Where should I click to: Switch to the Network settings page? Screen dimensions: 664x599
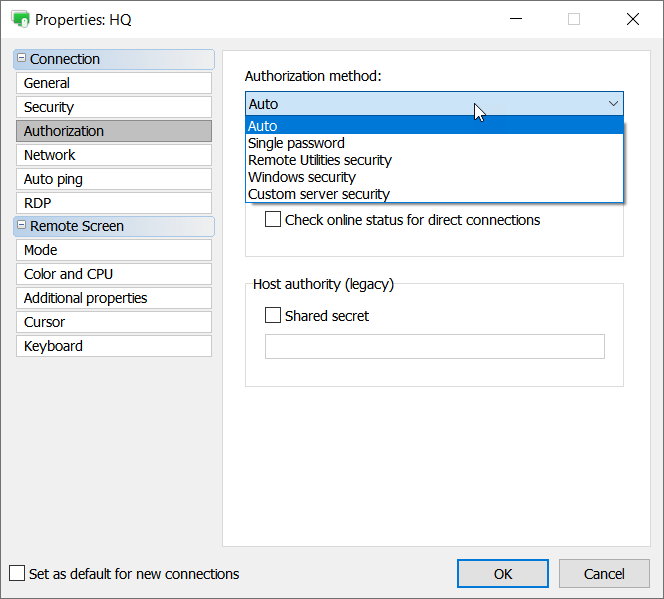click(113, 155)
